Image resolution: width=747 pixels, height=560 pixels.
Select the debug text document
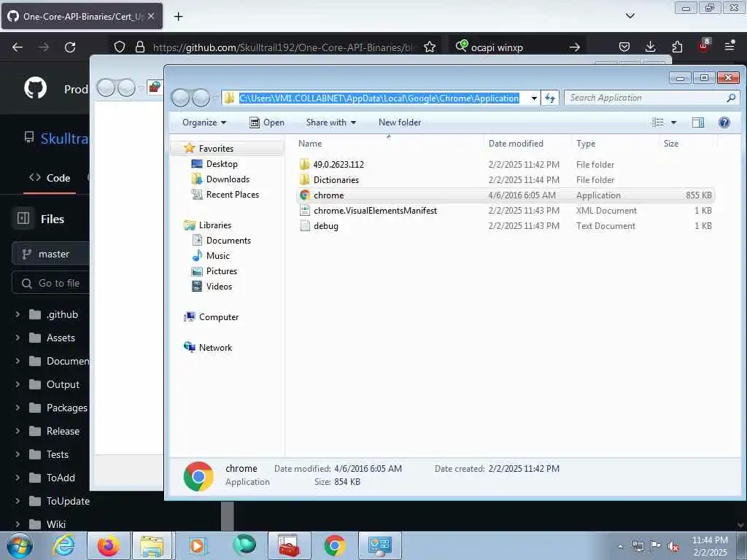coord(506,226)
